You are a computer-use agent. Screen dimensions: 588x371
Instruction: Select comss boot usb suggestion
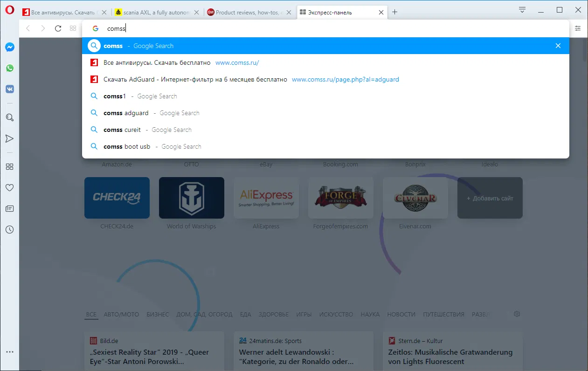click(x=325, y=146)
